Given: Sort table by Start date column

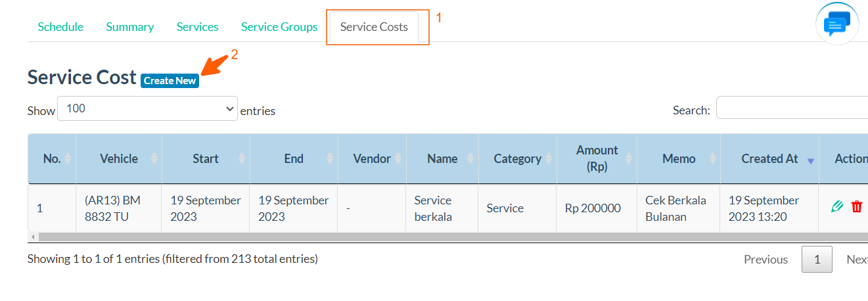Looking at the screenshot, I should tap(206, 158).
